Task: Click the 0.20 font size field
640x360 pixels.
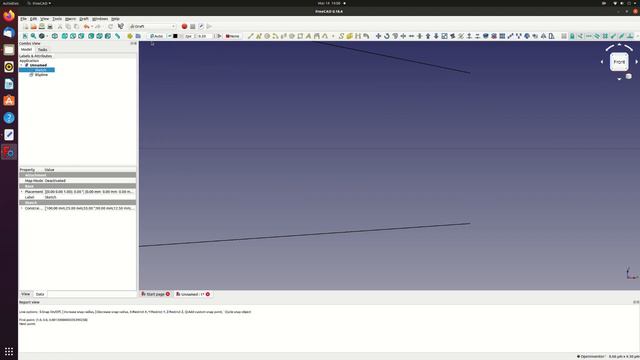Action: [204, 36]
